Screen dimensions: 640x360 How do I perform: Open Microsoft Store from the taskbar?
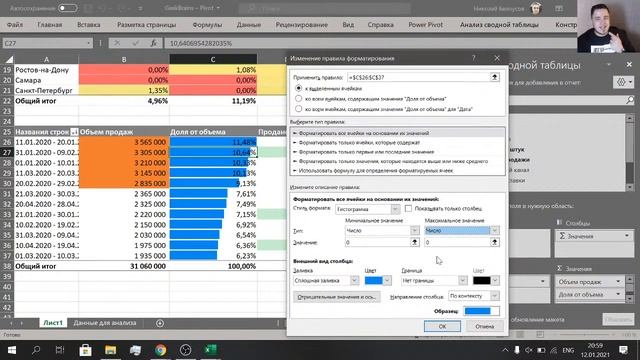coord(85,350)
